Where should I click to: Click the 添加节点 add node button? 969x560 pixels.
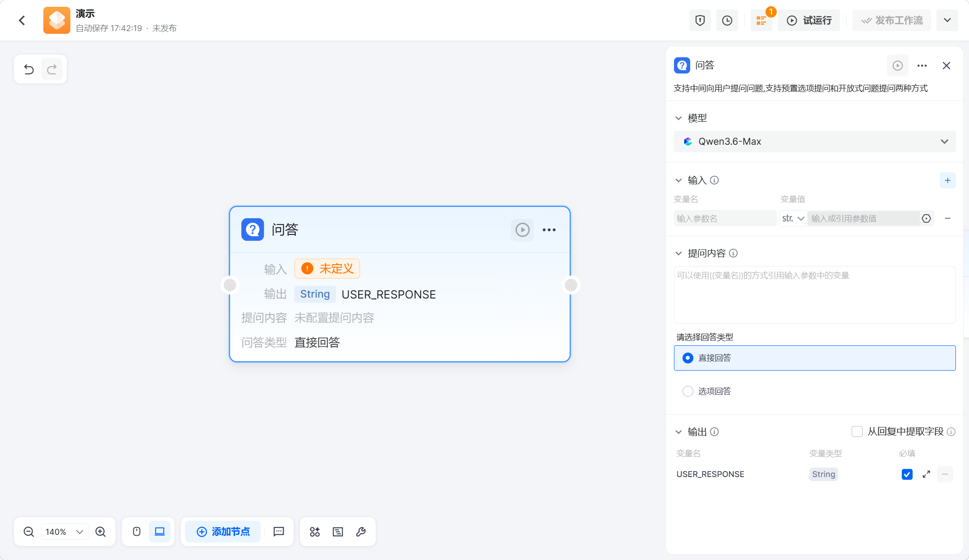(223, 532)
